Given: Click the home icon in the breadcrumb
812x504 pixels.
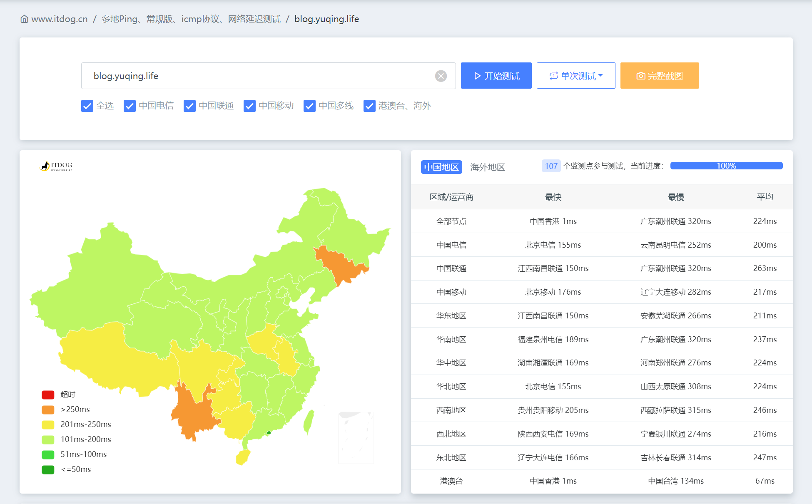Looking at the screenshot, I should 24,19.
